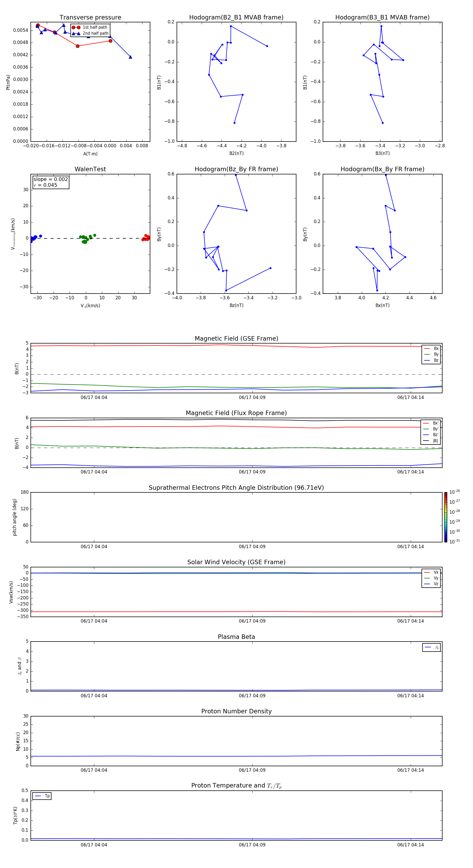The width and height of the screenshot is (473, 868).
Task: Click the "V_A(km/s)" x-axis label
Action: [90, 306]
